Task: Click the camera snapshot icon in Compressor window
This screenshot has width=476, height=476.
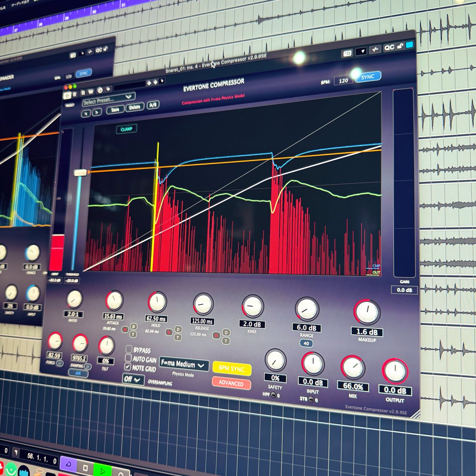Action: click(347, 53)
